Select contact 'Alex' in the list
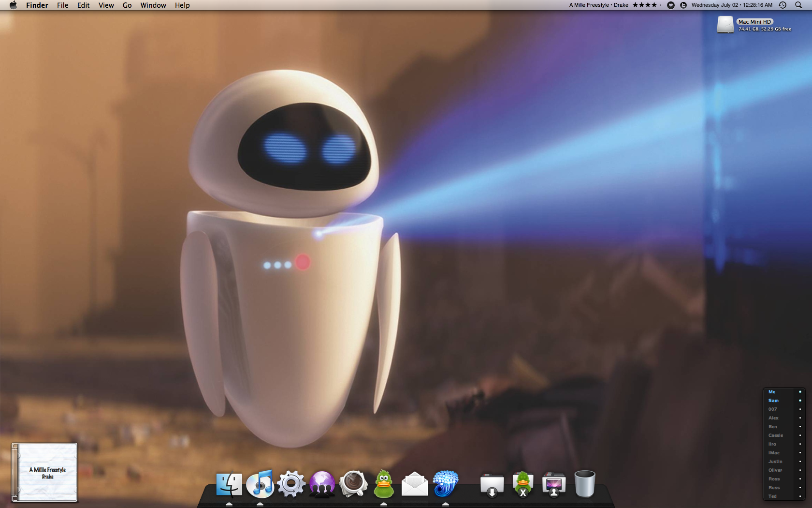The image size is (812, 508). (773, 418)
